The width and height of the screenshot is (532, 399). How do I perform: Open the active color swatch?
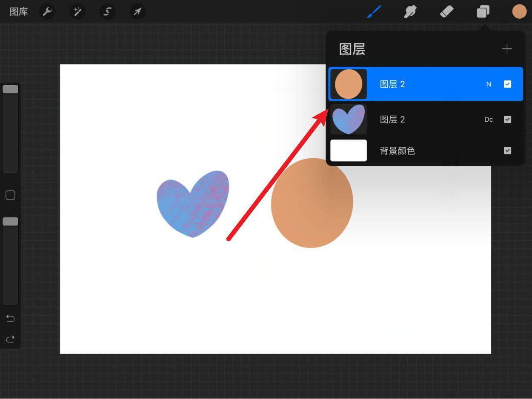(519, 11)
